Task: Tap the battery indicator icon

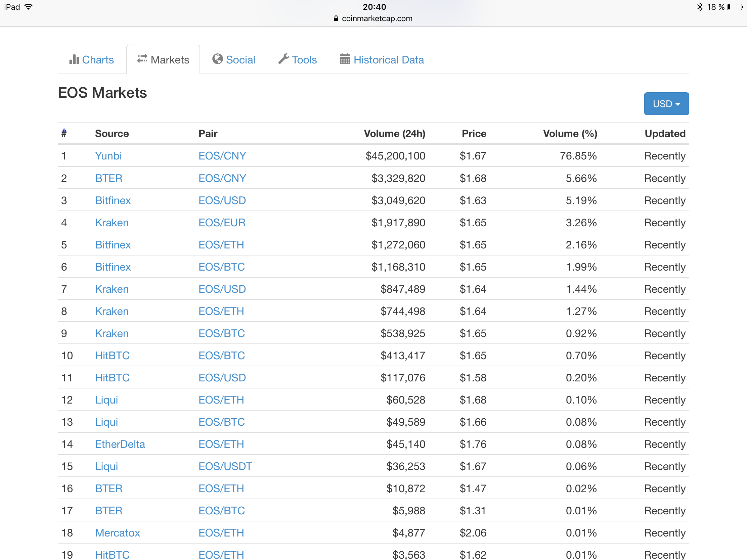Action: (735, 7)
